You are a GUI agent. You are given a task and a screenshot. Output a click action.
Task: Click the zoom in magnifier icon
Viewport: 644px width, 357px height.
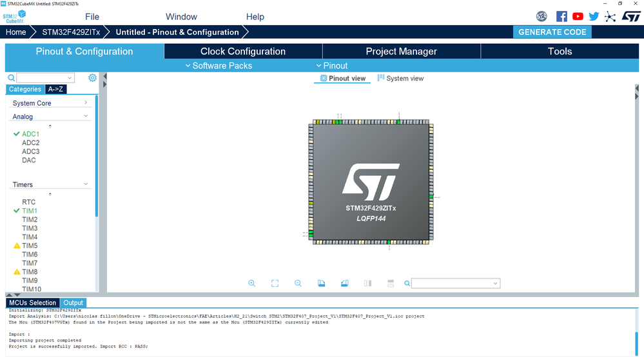pyautogui.click(x=252, y=283)
